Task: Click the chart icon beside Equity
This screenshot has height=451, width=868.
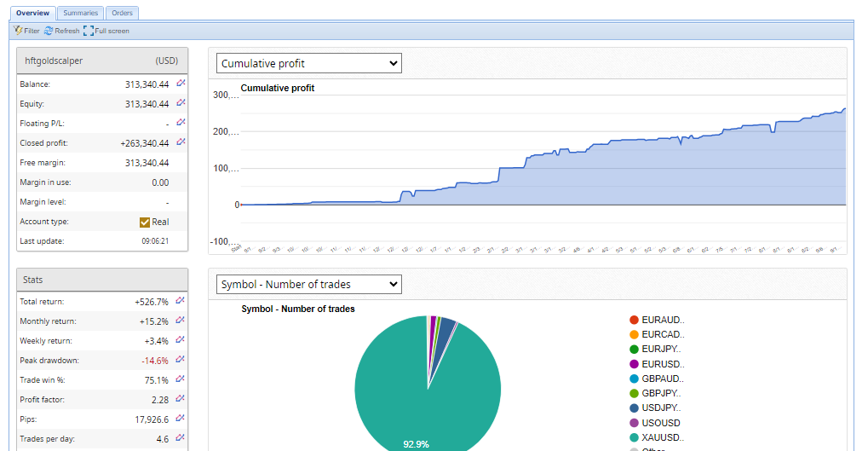Action: [x=181, y=103]
